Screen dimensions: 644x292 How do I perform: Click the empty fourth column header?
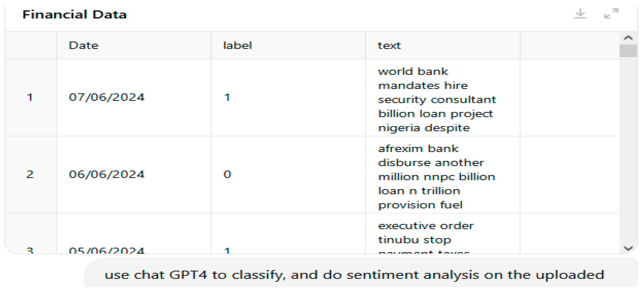pyautogui.click(x=570, y=45)
